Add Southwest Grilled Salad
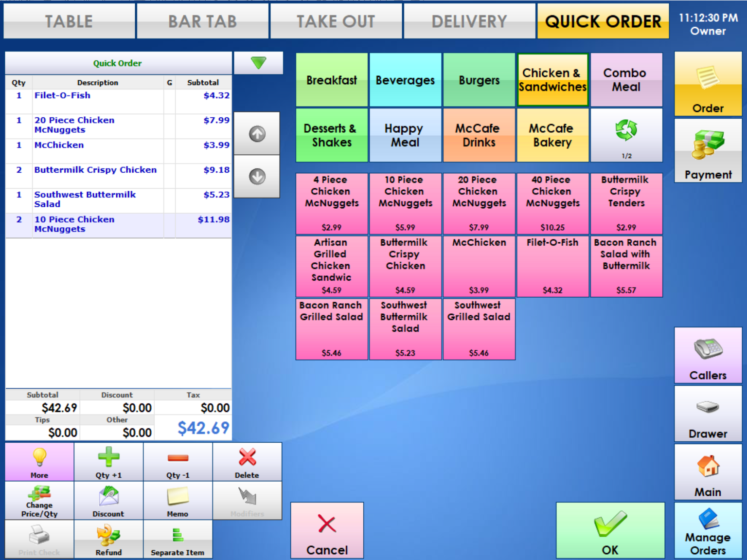This screenshot has height=560, width=747. pyautogui.click(x=479, y=329)
